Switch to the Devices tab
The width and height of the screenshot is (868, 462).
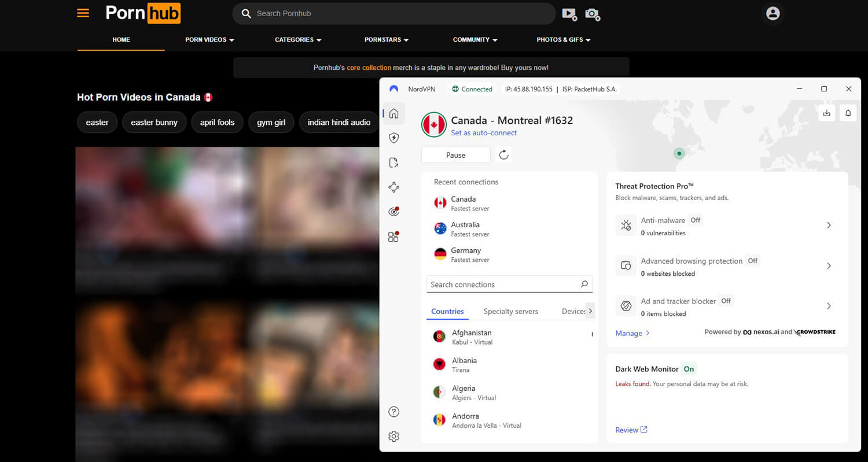point(573,311)
